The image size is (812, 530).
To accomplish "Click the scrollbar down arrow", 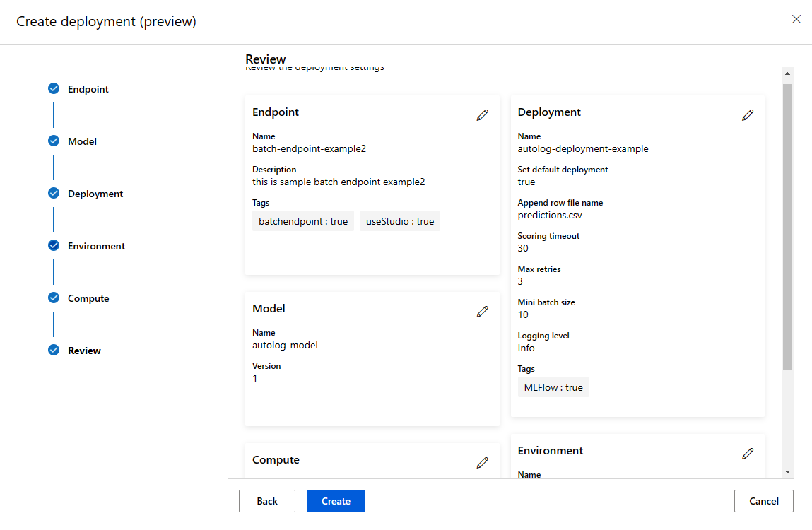I will (787, 471).
